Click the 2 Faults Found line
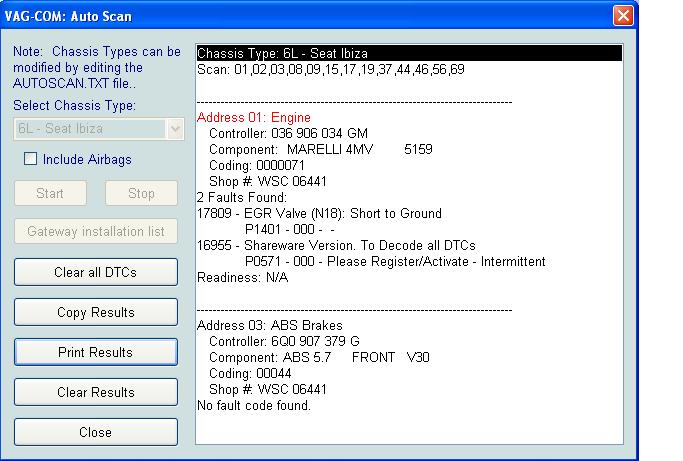 pyautogui.click(x=242, y=197)
